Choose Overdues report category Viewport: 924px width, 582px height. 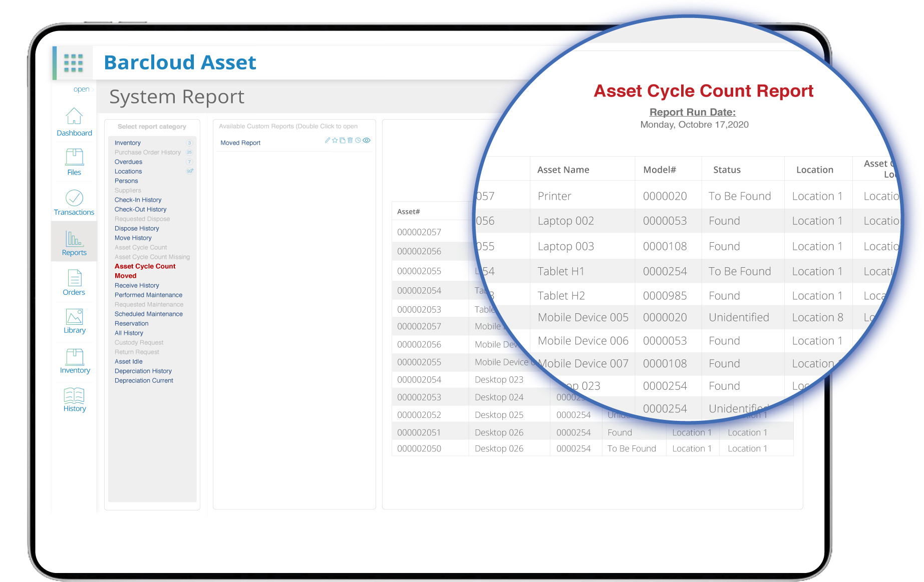point(129,162)
